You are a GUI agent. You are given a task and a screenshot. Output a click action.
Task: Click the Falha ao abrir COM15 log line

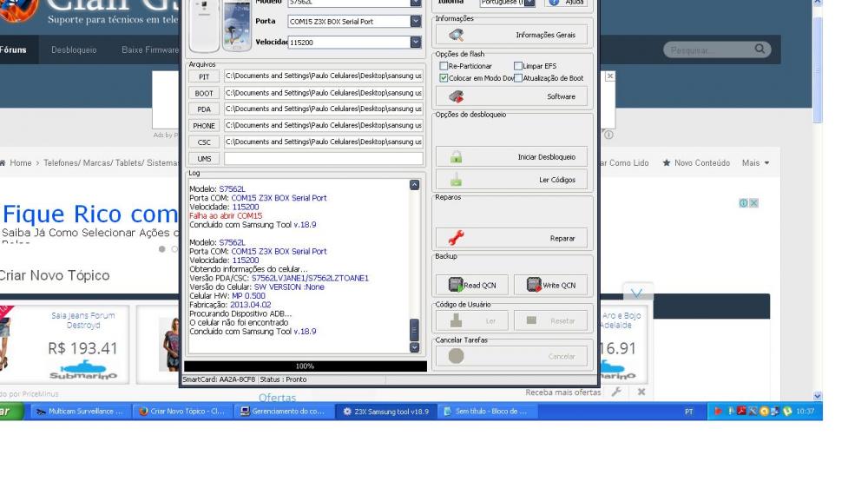click(x=226, y=216)
